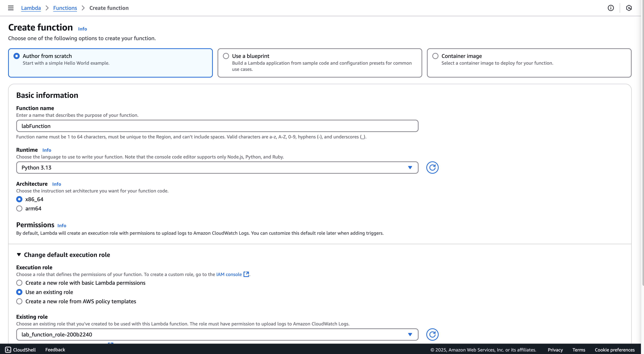Choose the arm64 architecture

click(x=19, y=208)
